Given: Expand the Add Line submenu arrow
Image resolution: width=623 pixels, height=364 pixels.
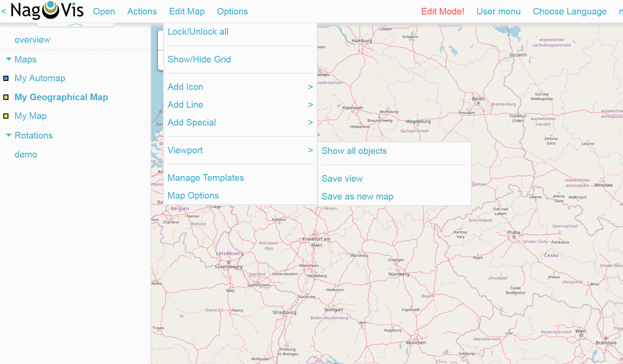Looking at the screenshot, I should point(310,105).
